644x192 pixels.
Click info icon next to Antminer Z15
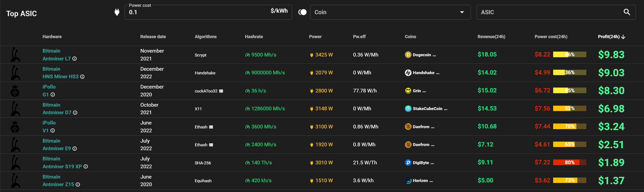pyautogui.click(x=78, y=185)
